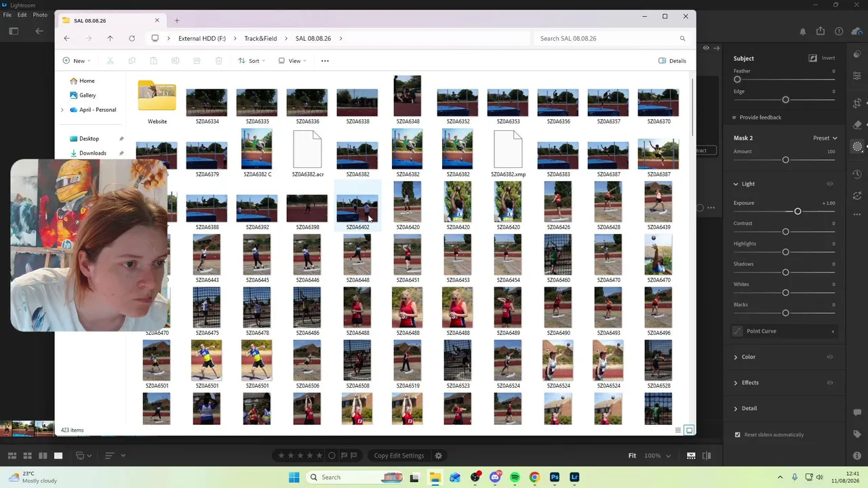The height and width of the screenshot is (488, 868).
Task: Expand April - Personal in navigation pane
Action: click(x=62, y=110)
